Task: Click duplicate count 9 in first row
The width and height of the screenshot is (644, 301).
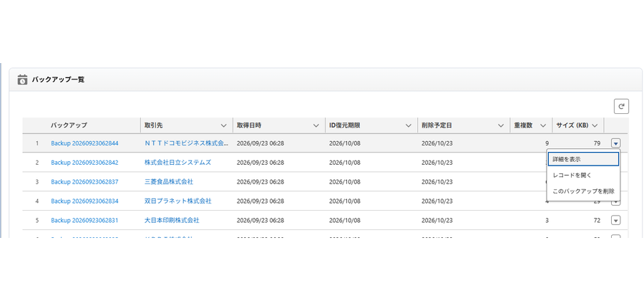Action: click(x=547, y=143)
